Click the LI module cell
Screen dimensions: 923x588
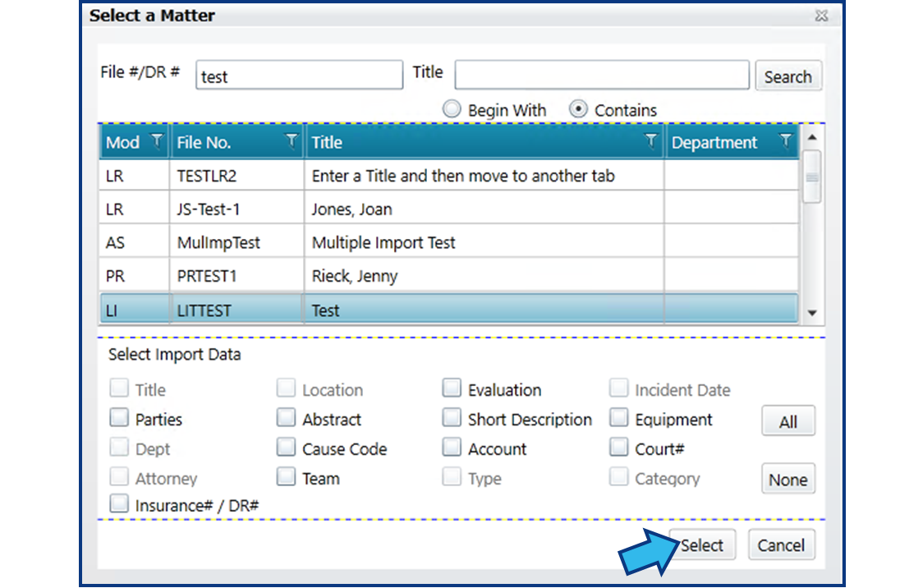click(x=135, y=310)
